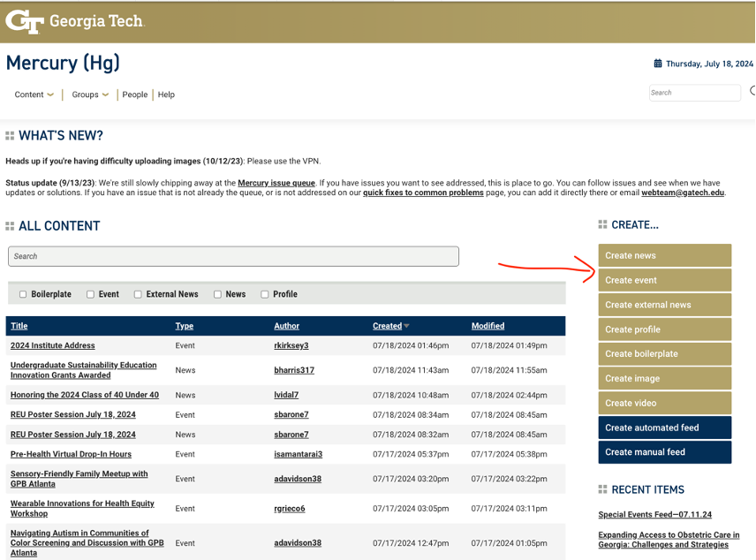Image resolution: width=756 pixels, height=560 pixels.
Task: Sort the table by Type column
Action: point(185,326)
